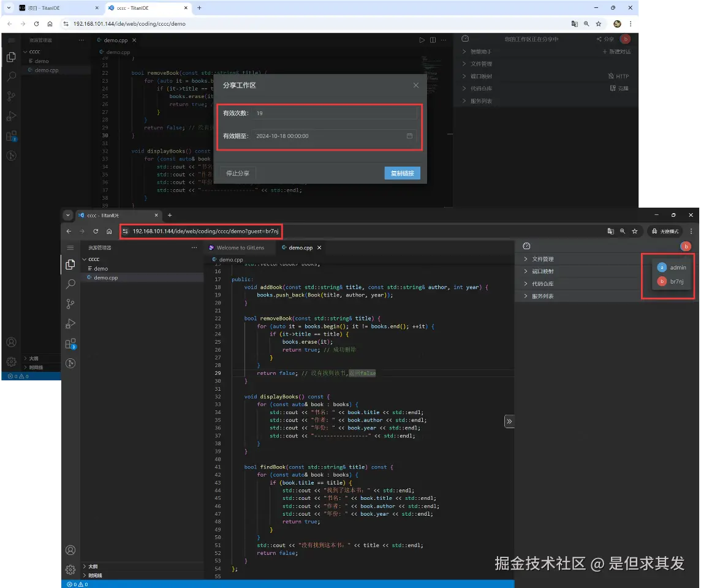Go home in front browser window
Image resolution: width=701 pixels, height=588 pixels.
click(109, 231)
